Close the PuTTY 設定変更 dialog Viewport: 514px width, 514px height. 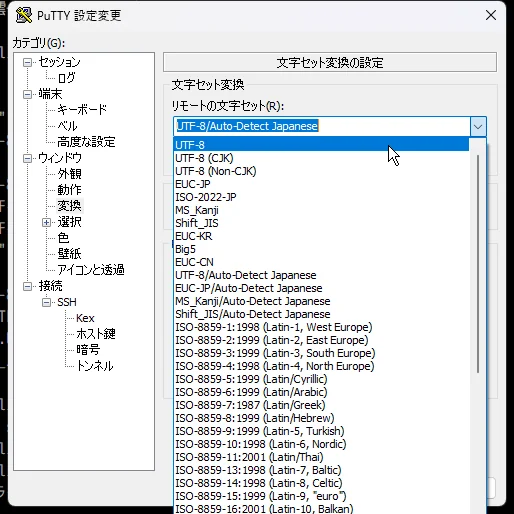pyautogui.click(x=491, y=15)
